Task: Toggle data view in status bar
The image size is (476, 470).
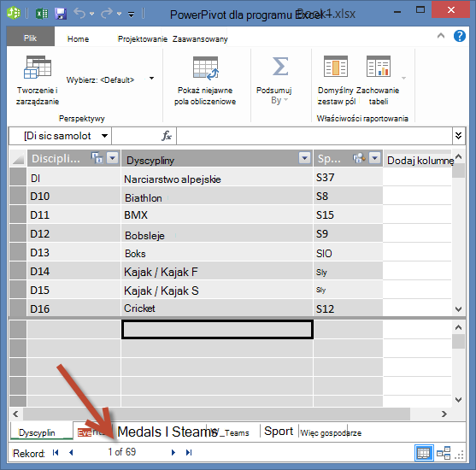Action: [x=424, y=453]
